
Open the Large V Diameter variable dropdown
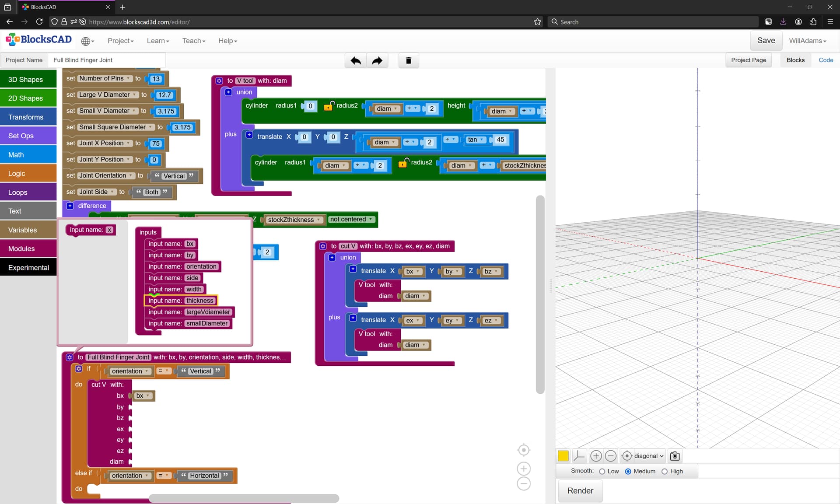point(108,94)
